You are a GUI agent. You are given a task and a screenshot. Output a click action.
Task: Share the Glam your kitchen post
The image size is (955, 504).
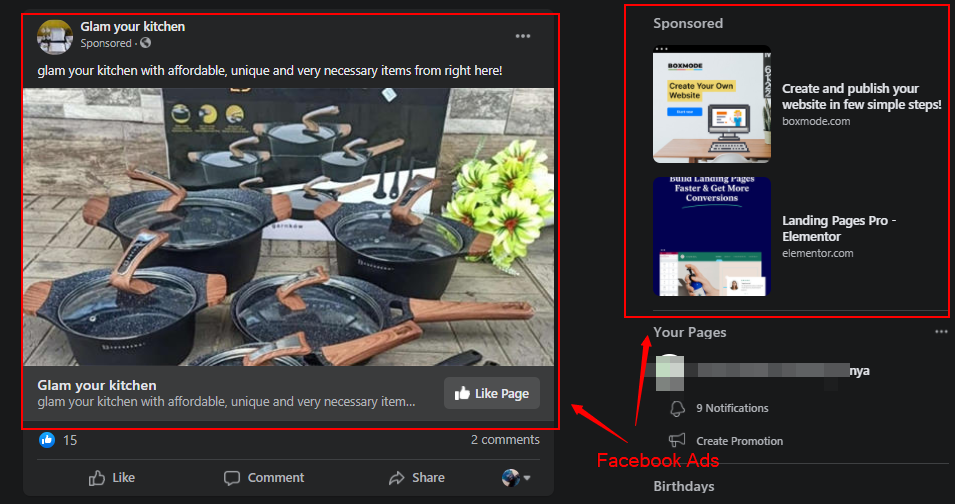coord(417,478)
